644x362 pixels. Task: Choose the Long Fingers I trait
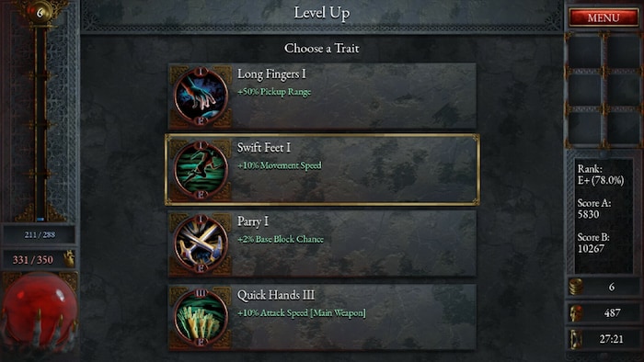pyautogui.click(x=322, y=96)
